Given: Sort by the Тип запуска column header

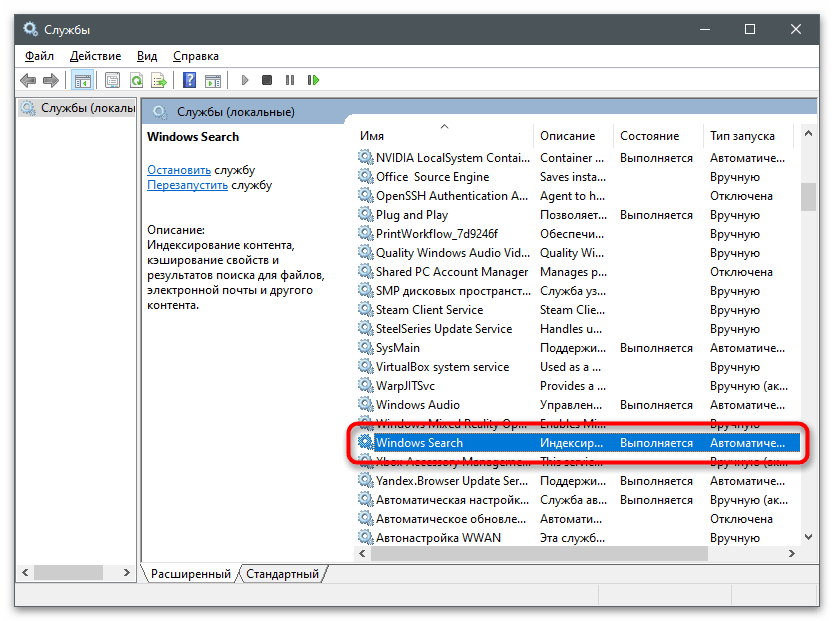Looking at the screenshot, I should coord(748,136).
